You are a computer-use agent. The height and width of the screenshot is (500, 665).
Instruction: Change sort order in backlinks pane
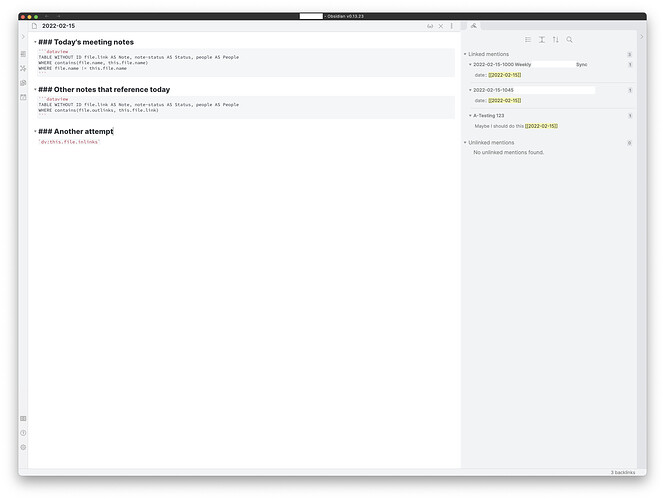tap(556, 39)
